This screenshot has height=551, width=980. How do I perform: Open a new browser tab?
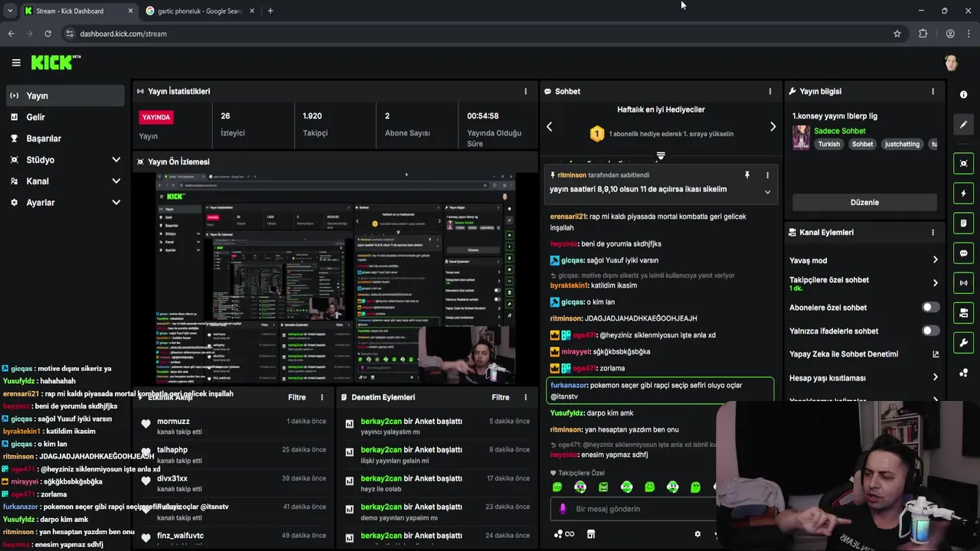pyautogui.click(x=270, y=11)
